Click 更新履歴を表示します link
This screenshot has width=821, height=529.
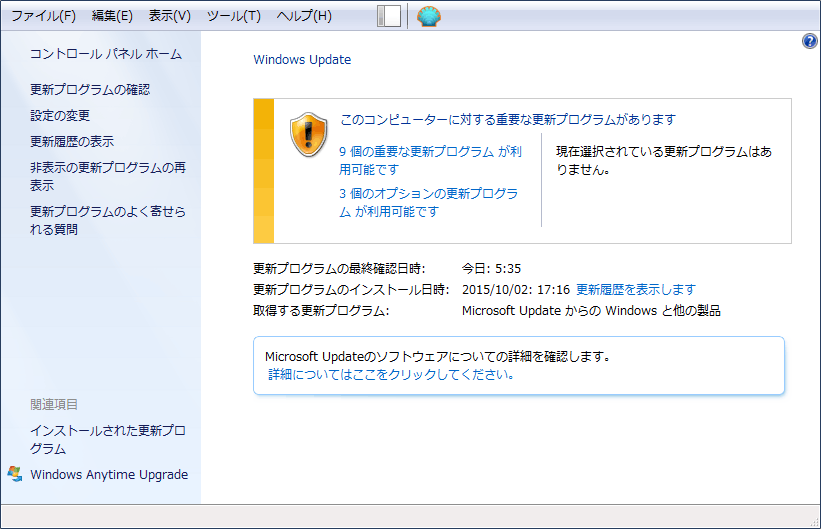point(636,290)
